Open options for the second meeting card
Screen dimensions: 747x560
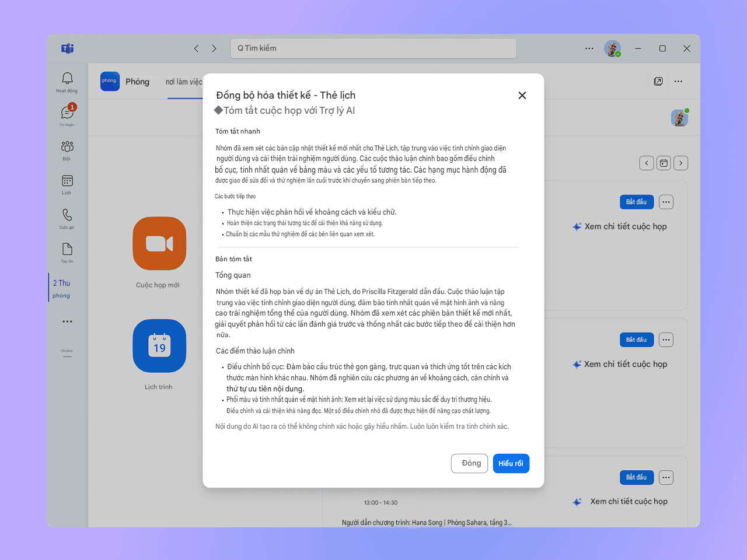pos(666,339)
